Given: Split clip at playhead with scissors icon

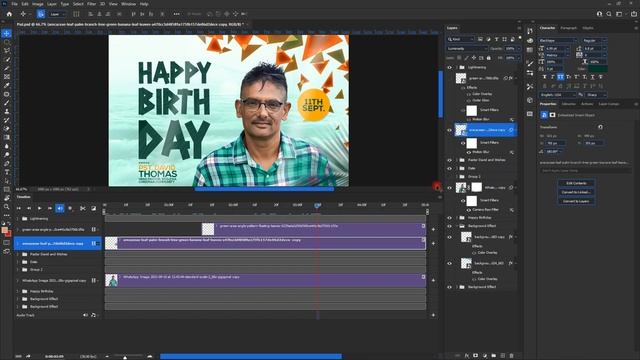Looking at the screenshot, I should 83,208.
